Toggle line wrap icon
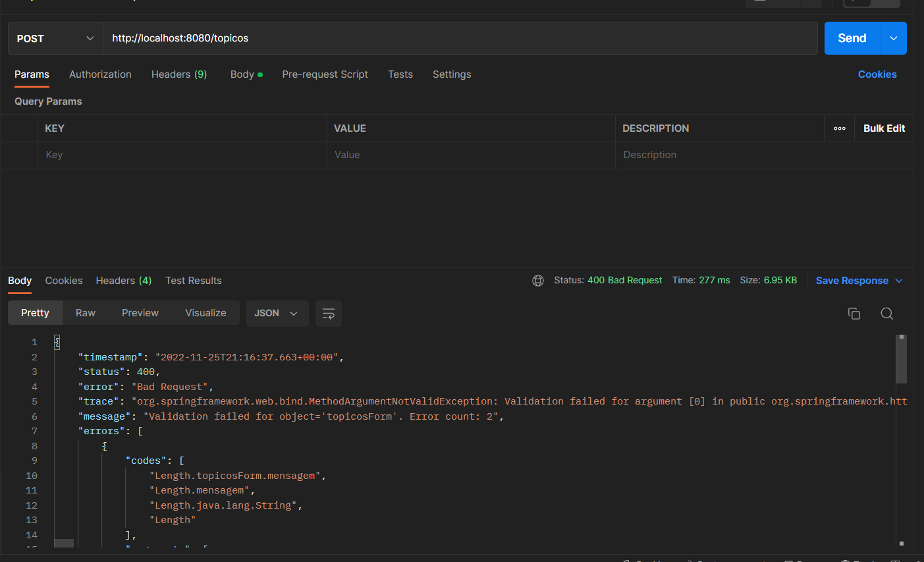Image resolution: width=924 pixels, height=562 pixels. (329, 313)
